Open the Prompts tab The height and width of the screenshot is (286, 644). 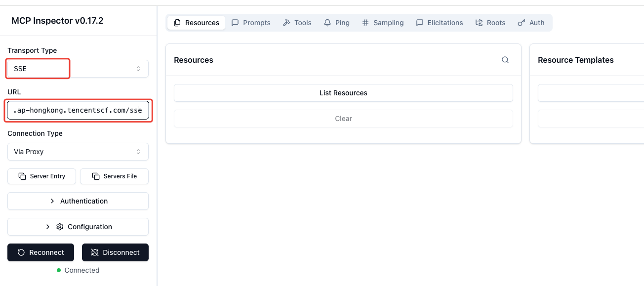pyautogui.click(x=251, y=23)
